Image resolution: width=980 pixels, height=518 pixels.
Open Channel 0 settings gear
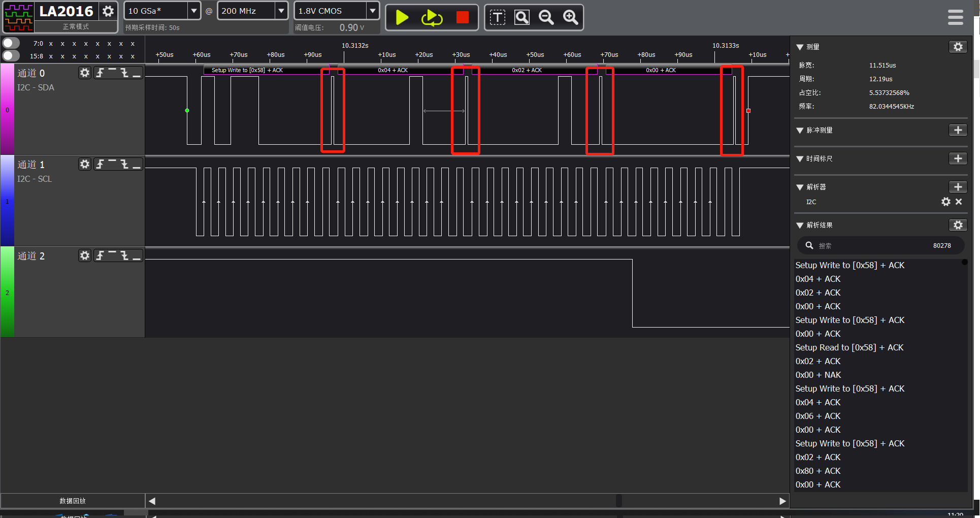(x=85, y=73)
